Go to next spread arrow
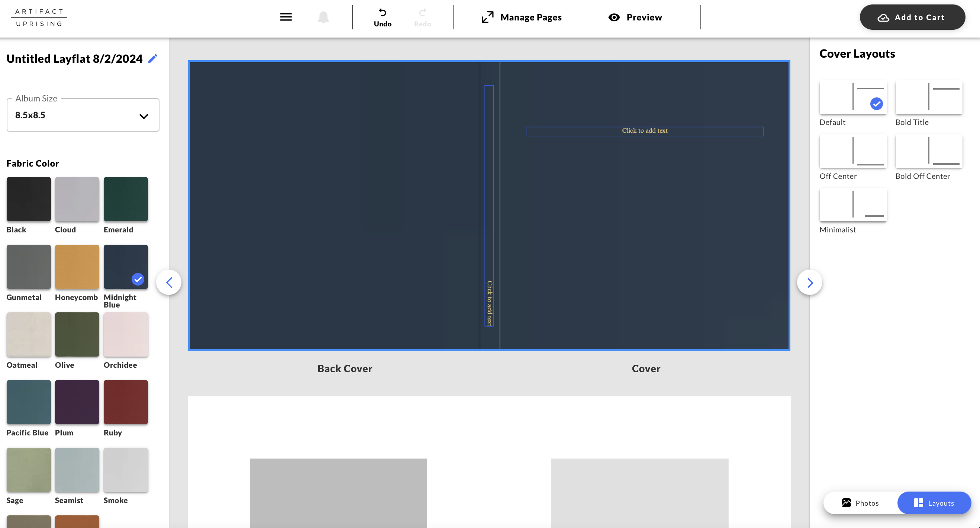 click(x=810, y=282)
